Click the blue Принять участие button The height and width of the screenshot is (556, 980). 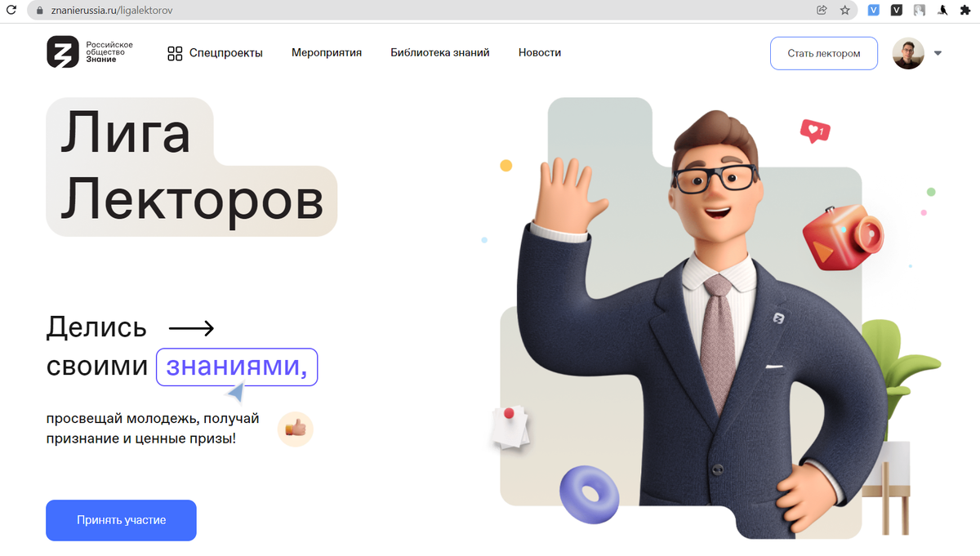[121, 520]
